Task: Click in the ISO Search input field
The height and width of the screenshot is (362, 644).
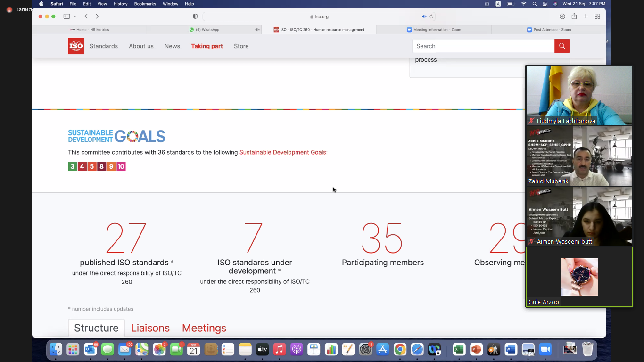Action: tap(483, 46)
